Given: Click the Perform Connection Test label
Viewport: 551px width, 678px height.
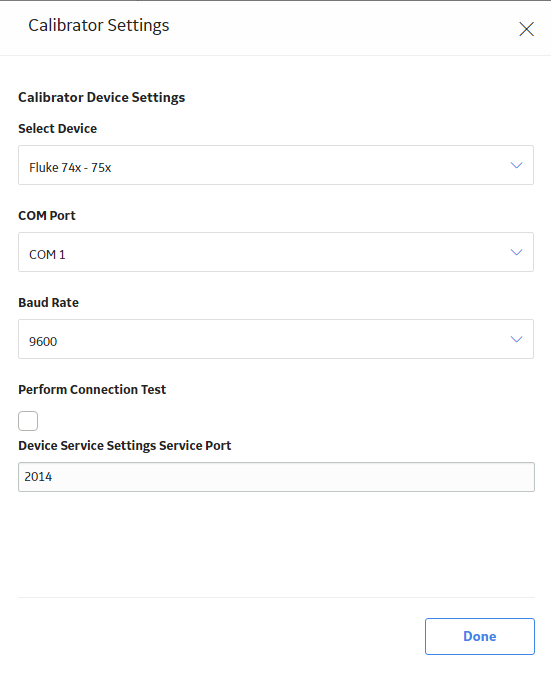Looking at the screenshot, I should [92, 389].
